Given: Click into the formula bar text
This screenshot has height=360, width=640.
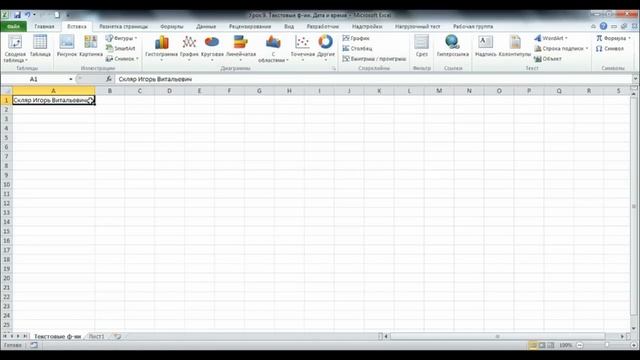Looking at the screenshot, I should pos(373,79).
